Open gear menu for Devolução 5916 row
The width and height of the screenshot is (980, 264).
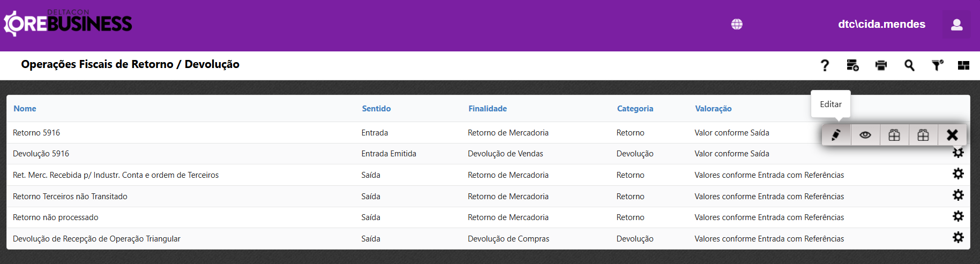click(x=958, y=153)
